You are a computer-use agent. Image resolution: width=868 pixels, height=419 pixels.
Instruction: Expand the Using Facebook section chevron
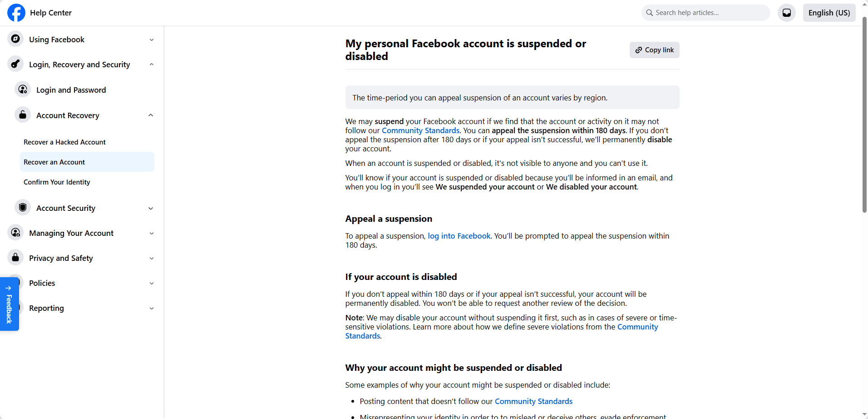(152, 40)
